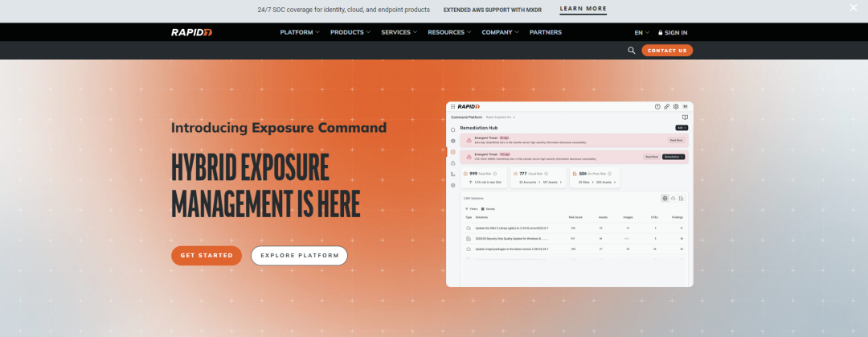This screenshot has width=868, height=337.
Task: Click the EXPLORE PLATFORM button
Action: (300, 256)
